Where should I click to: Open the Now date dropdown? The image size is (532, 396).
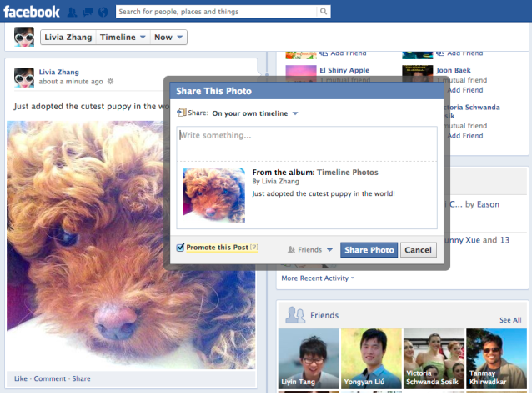pos(169,38)
